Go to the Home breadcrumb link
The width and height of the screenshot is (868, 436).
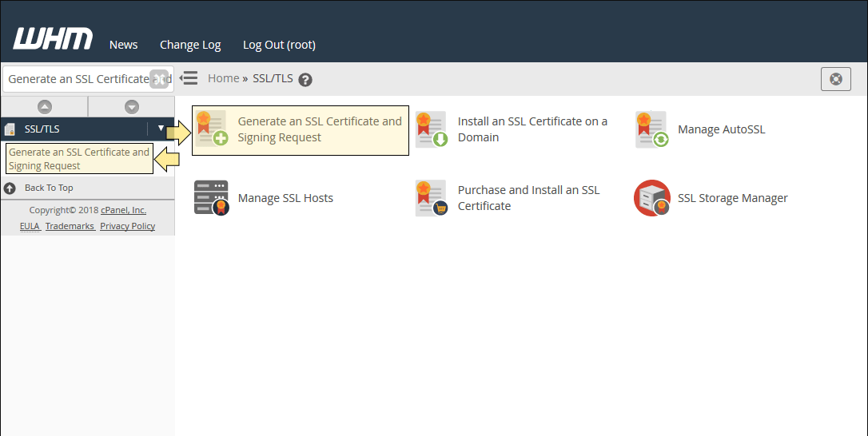[224, 78]
